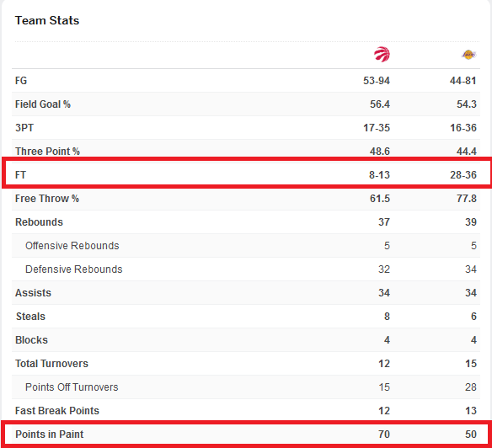492x448 pixels.
Task: Select the Points Off Turnovers sub-row
Action: tap(246, 387)
